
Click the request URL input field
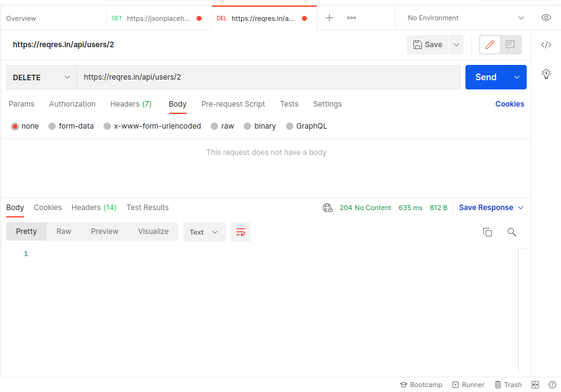click(x=268, y=77)
